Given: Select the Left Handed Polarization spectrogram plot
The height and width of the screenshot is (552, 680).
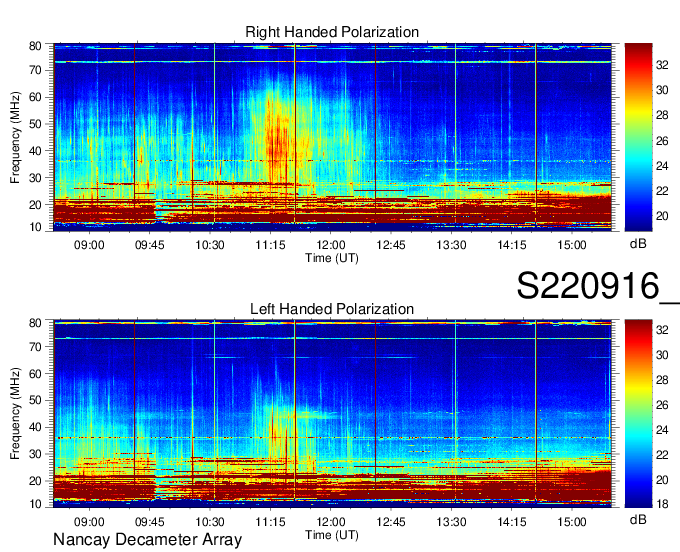Looking at the screenshot, I should (332, 414).
